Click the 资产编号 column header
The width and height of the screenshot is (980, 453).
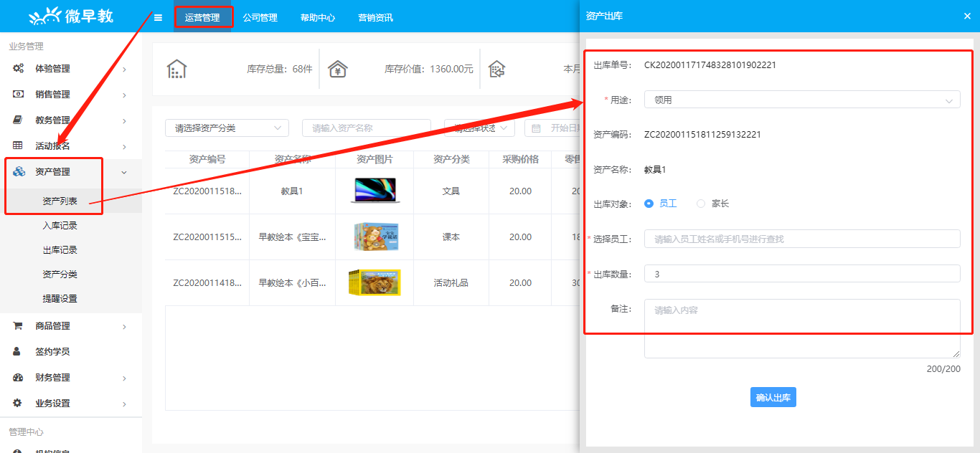click(207, 159)
